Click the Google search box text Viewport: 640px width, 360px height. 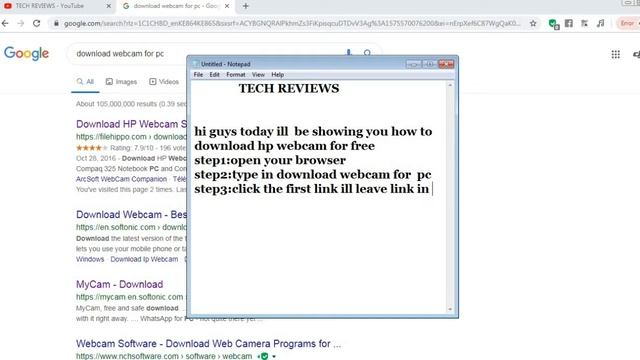point(120,53)
